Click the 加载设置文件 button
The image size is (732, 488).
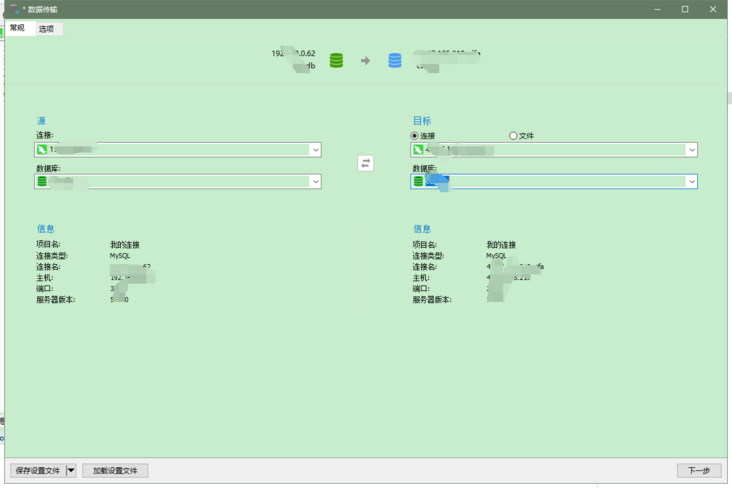coord(115,471)
